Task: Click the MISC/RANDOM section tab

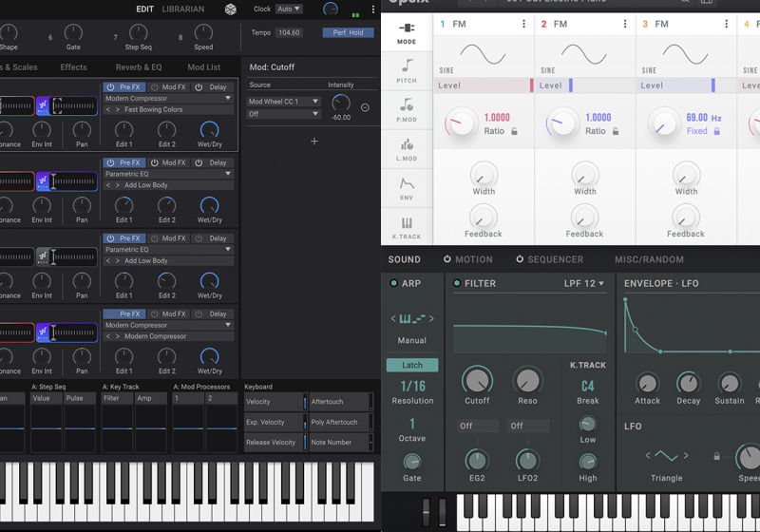Action: click(x=649, y=259)
